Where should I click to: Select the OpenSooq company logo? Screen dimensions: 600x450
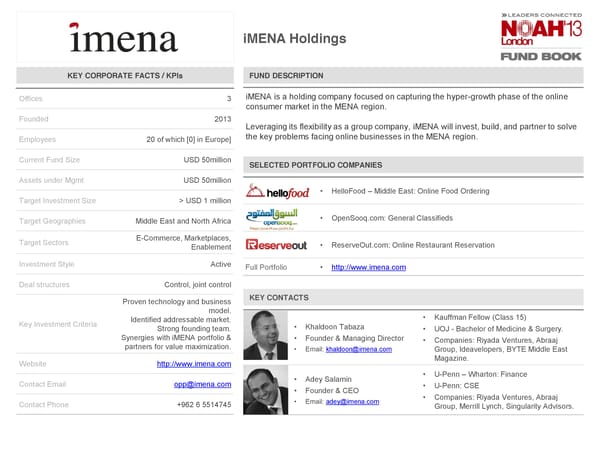point(277,218)
